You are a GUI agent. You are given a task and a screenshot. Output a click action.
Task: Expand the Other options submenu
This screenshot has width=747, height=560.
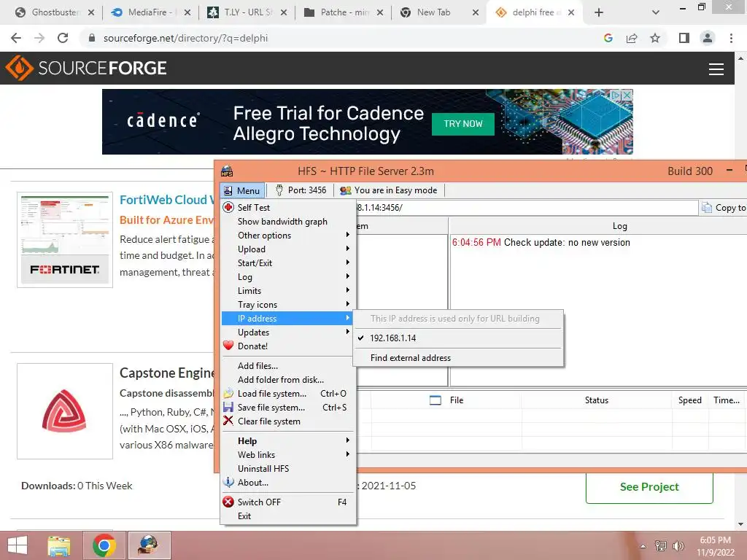click(289, 236)
